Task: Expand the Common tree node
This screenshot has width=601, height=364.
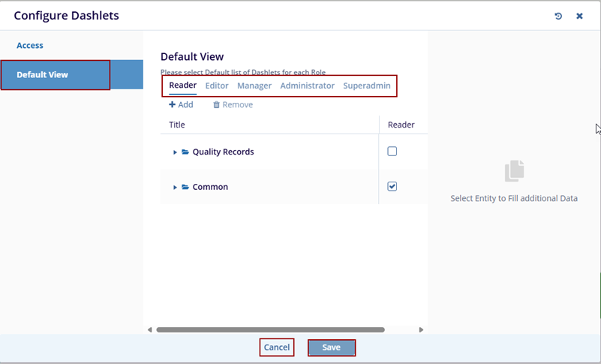Action: (176, 188)
